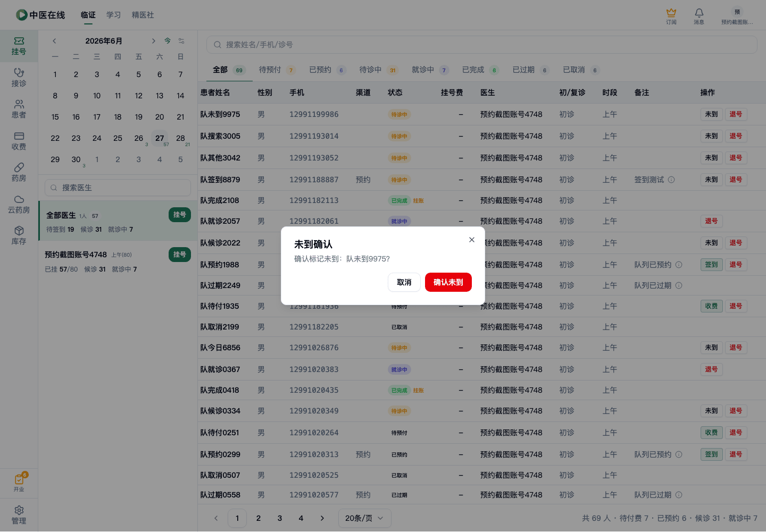766x532 pixels.
Task: Open 管理 settings in the sidebar
Action: click(19, 515)
